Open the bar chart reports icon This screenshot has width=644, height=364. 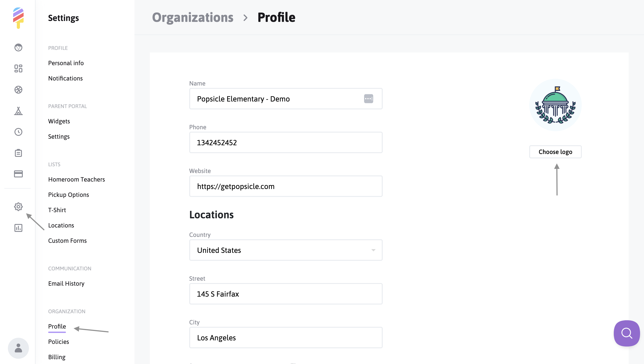18,228
